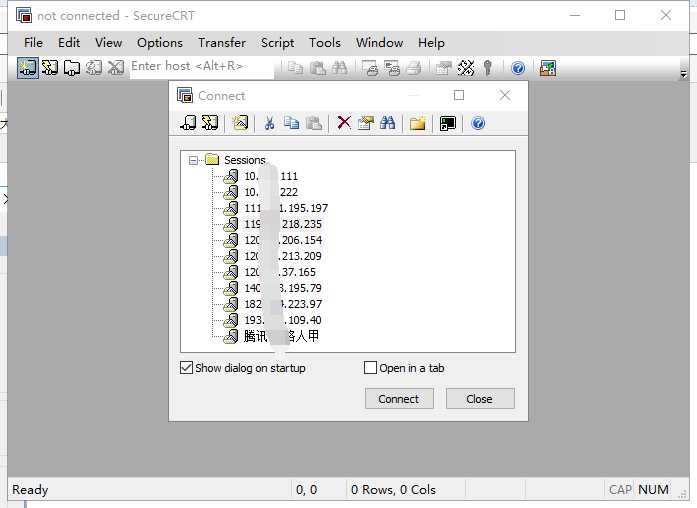Open the Help menu
The height and width of the screenshot is (508, 697).
(431, 43)
